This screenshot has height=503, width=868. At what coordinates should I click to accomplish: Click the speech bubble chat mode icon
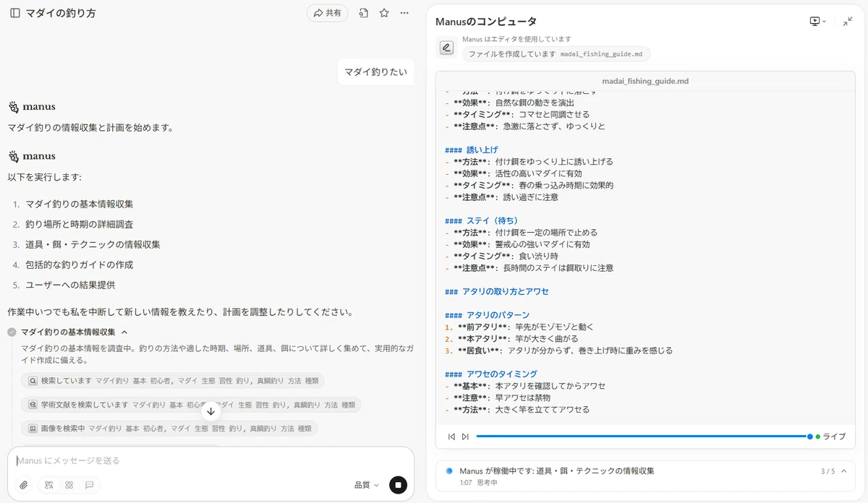click(x=90, y=485)
